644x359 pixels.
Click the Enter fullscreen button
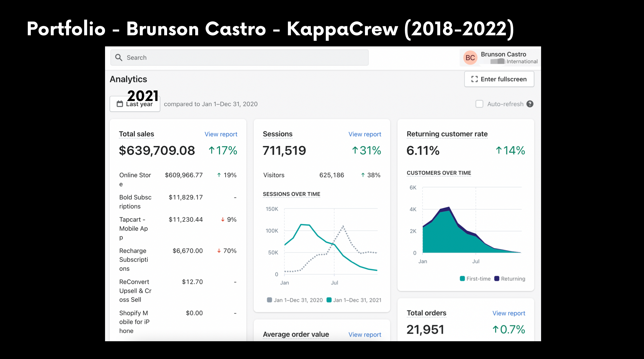pos(499,79)
